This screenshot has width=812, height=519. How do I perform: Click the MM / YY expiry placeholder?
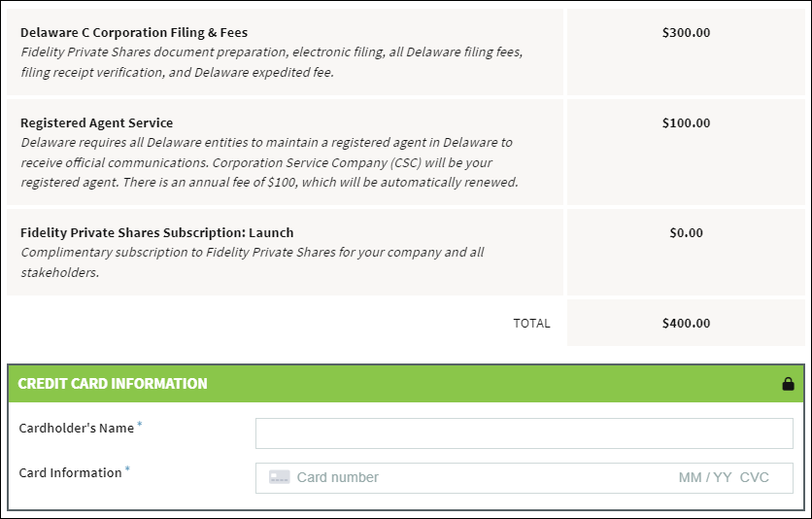click(x=705, y=477)
